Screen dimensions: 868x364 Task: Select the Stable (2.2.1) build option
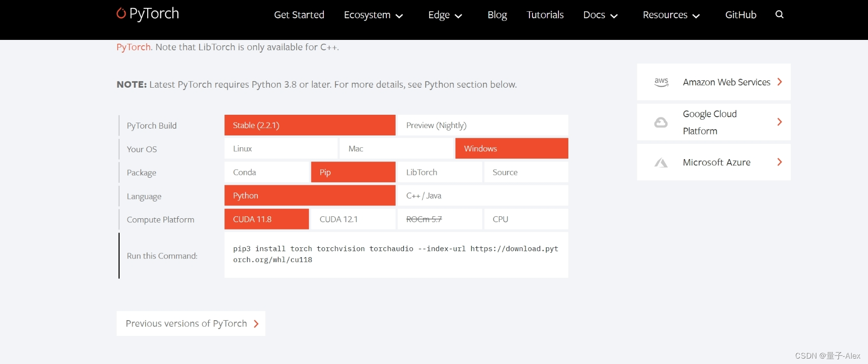tap(310, 125)
